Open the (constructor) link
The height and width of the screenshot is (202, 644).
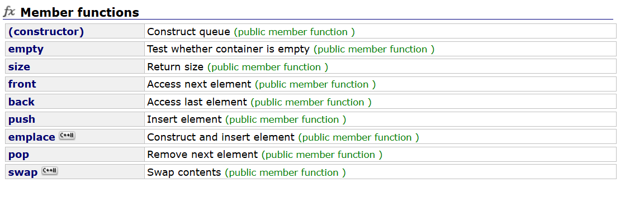[46, 32]
